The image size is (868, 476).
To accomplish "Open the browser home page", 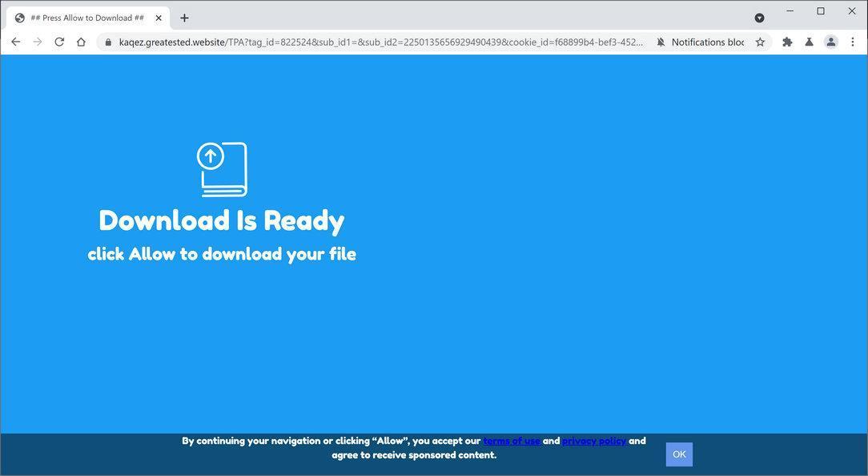I will point(81,42).
